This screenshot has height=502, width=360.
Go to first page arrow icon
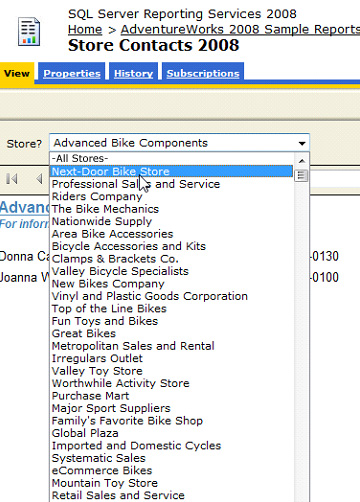(12, 179)
